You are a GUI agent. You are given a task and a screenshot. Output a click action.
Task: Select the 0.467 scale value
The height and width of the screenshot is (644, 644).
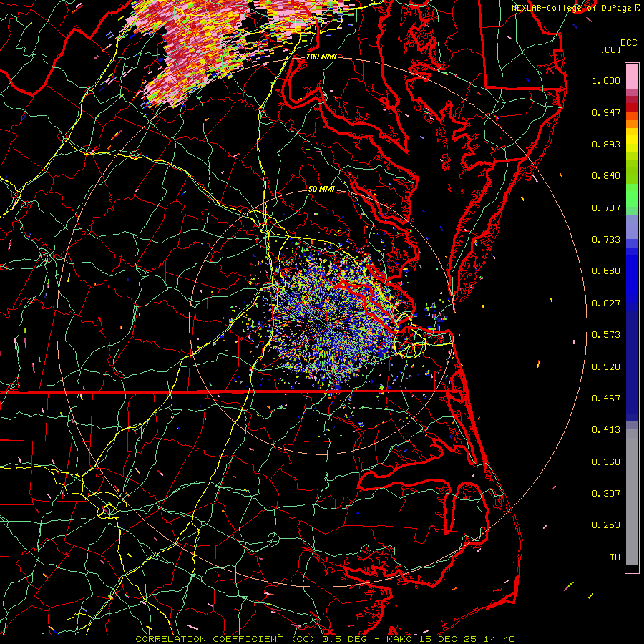606,399
